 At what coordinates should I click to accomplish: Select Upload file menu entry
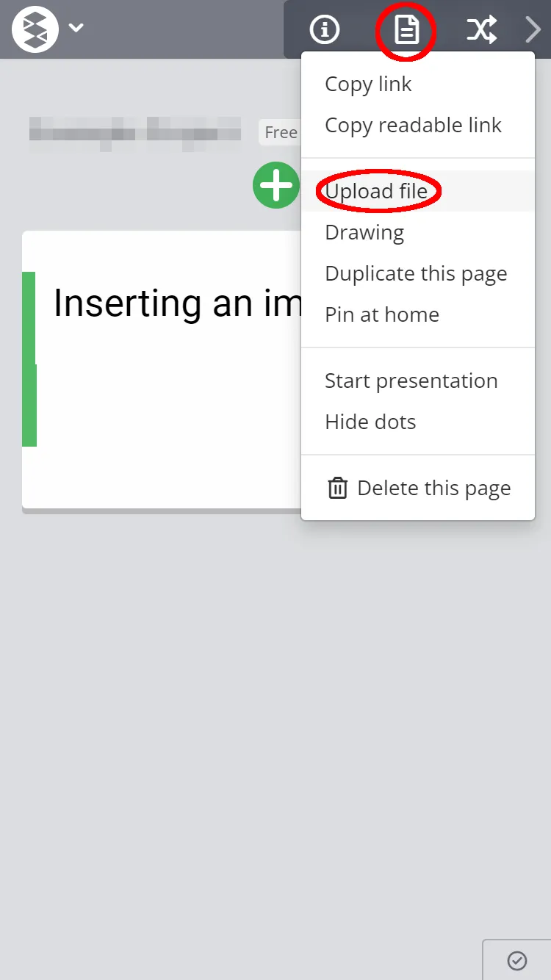(x=376, y=191)
